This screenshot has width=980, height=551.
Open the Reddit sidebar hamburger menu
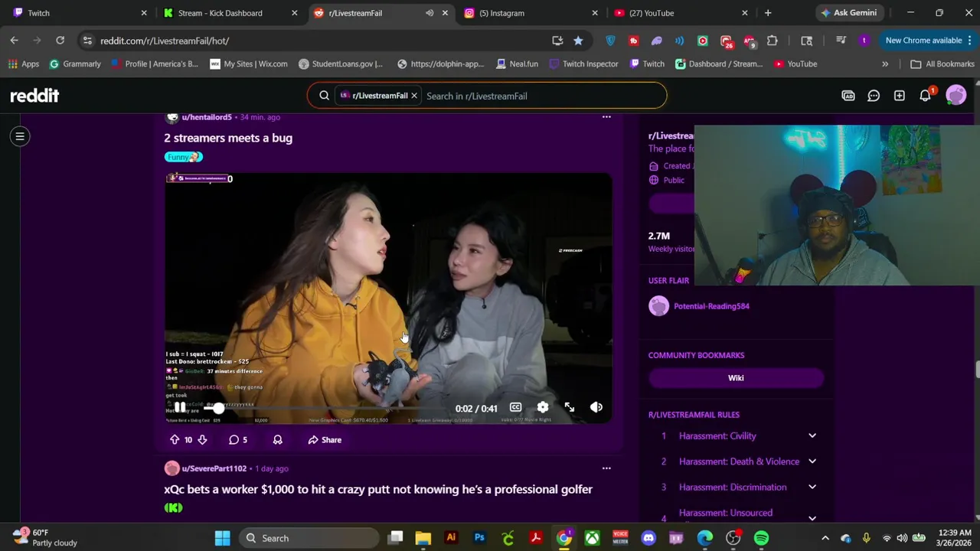click(x=21, y=136)
